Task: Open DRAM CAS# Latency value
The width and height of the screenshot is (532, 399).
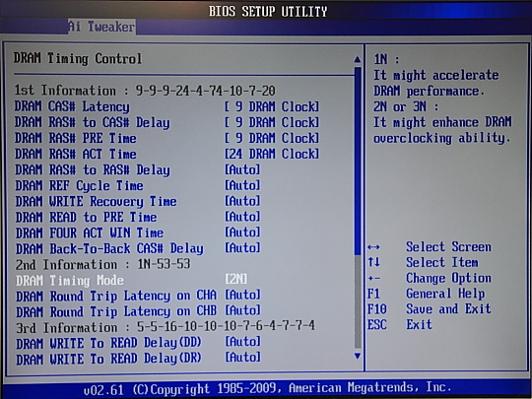Action: (272, 106)
